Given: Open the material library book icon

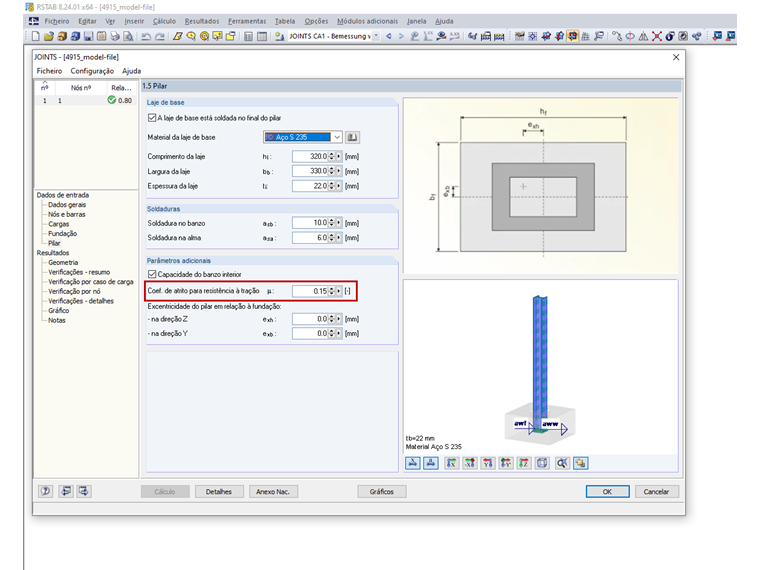Looking at the screenshot, I should [x=352, y=137].
